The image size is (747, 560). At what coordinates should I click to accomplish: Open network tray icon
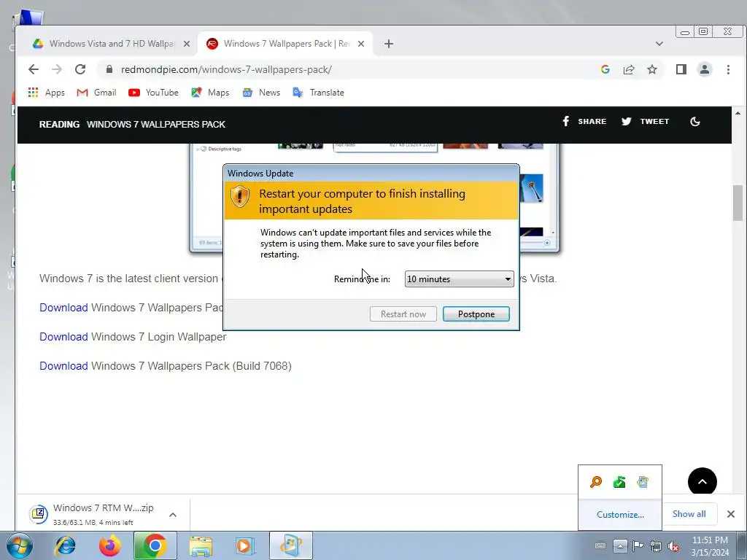(656, 546)
